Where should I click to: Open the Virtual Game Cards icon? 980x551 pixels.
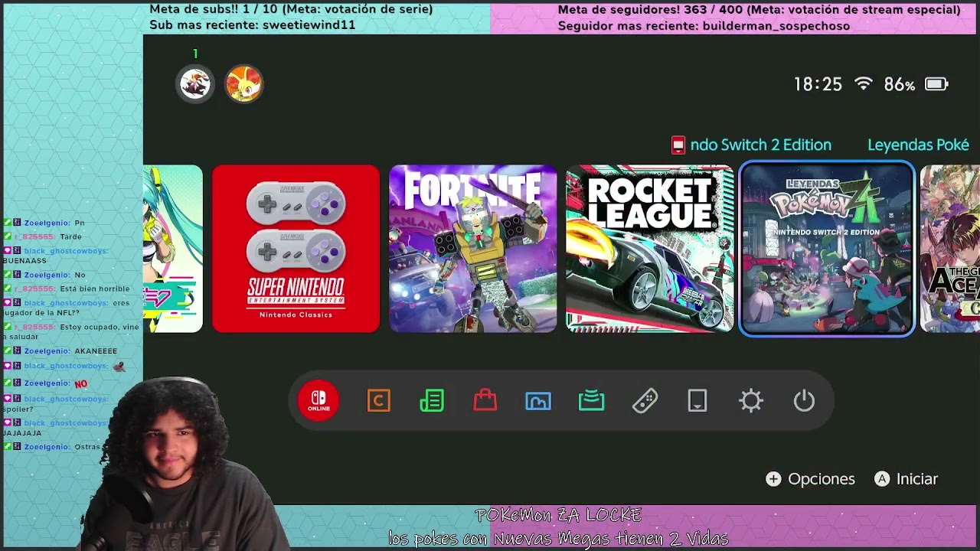(x=697, y=400)
